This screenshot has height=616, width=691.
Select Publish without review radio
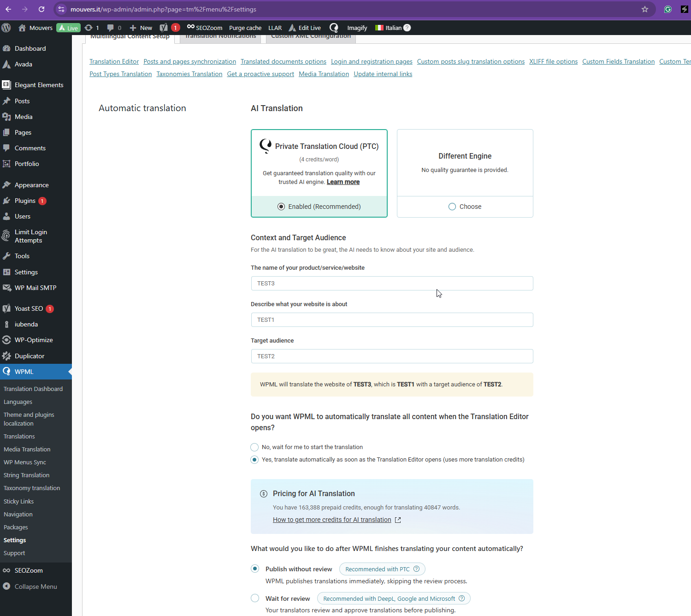pos(255,569)
